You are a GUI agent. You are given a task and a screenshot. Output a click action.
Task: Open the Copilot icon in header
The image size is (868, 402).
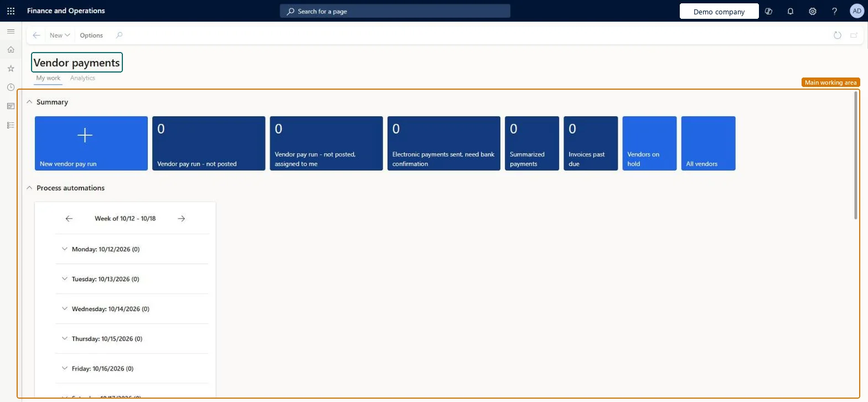[768, 11]
